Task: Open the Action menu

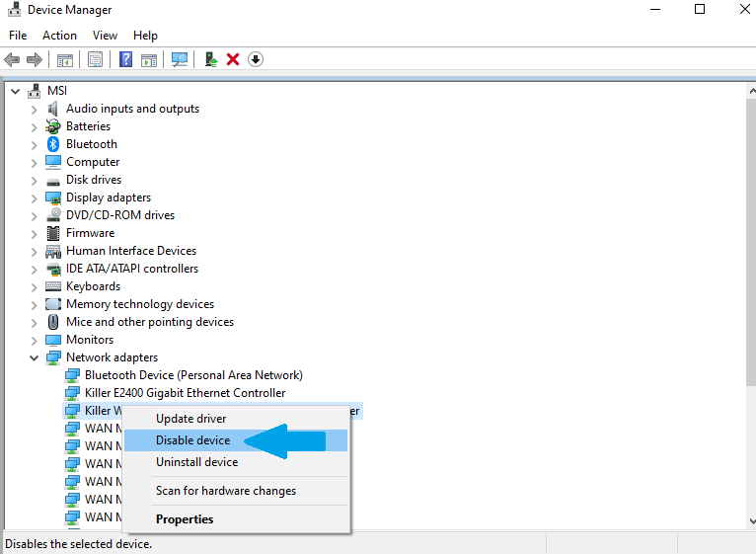Action: click(x=59, y=36)
